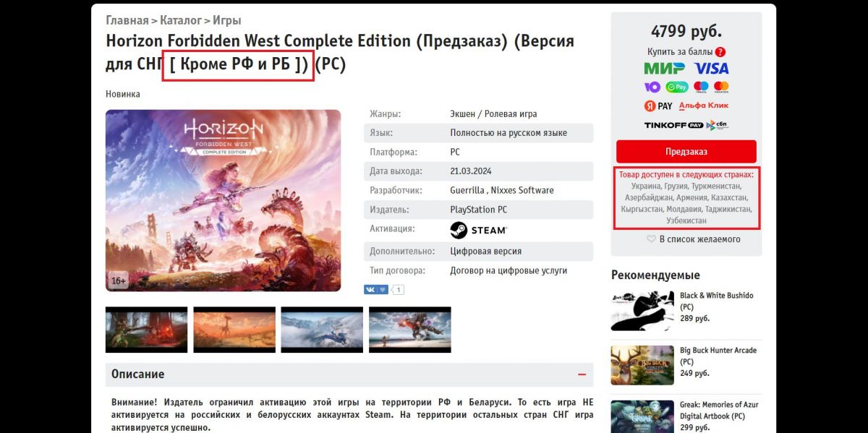
Task: Click the red Предзаказ button
Action: [x=686, y=152]
